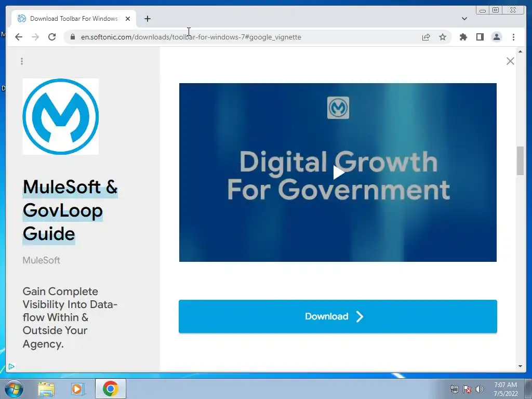Open the Action Center flag icon
The width and height of the screenshot is (532, 399).
[x=467, y=389]
